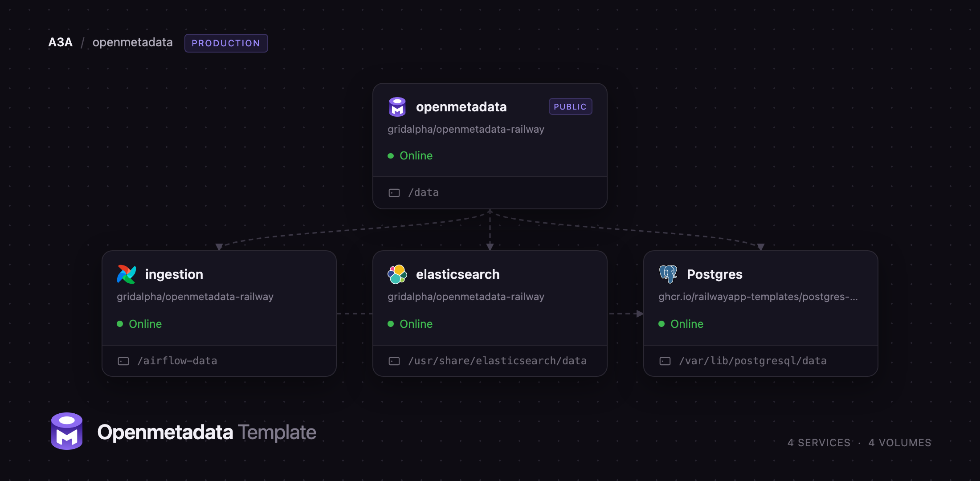Screen dimensions: 980x481
Task: Click Online status text on openmetadata card
Action: point(416,156)
